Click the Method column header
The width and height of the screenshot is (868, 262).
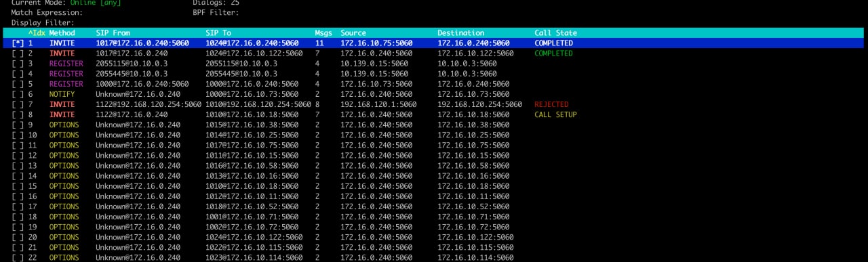tap(62, 32)
